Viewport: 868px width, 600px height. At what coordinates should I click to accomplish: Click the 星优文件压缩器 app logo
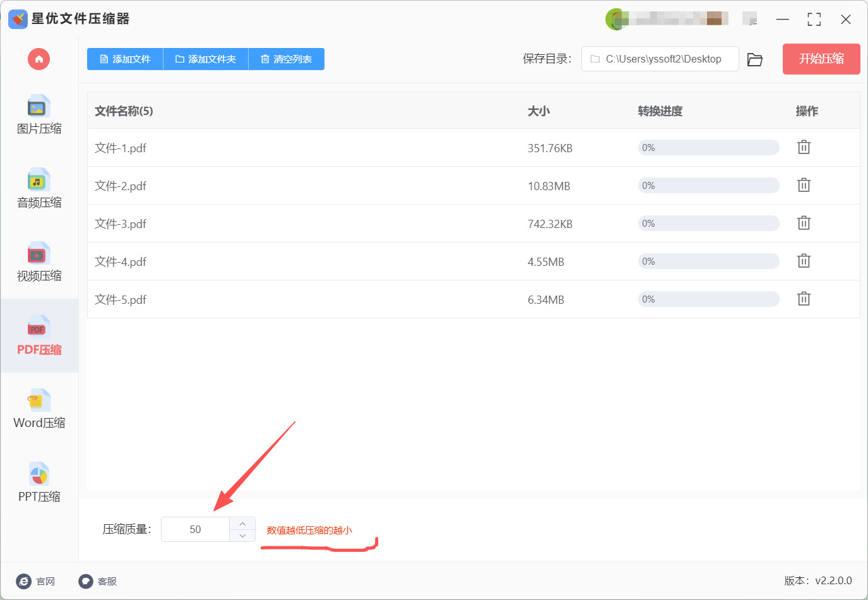point(18,19)
